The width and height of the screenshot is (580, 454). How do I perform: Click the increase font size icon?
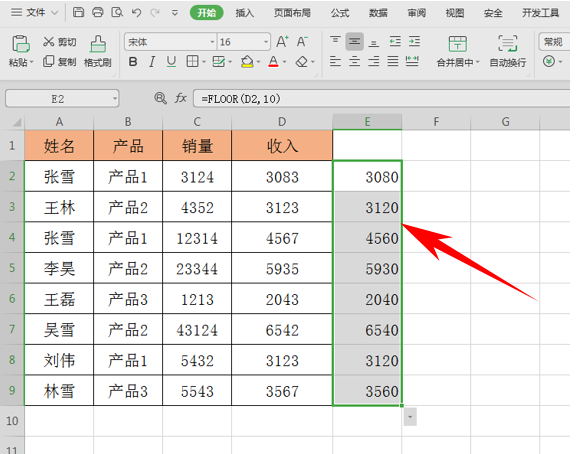(282, 41)
